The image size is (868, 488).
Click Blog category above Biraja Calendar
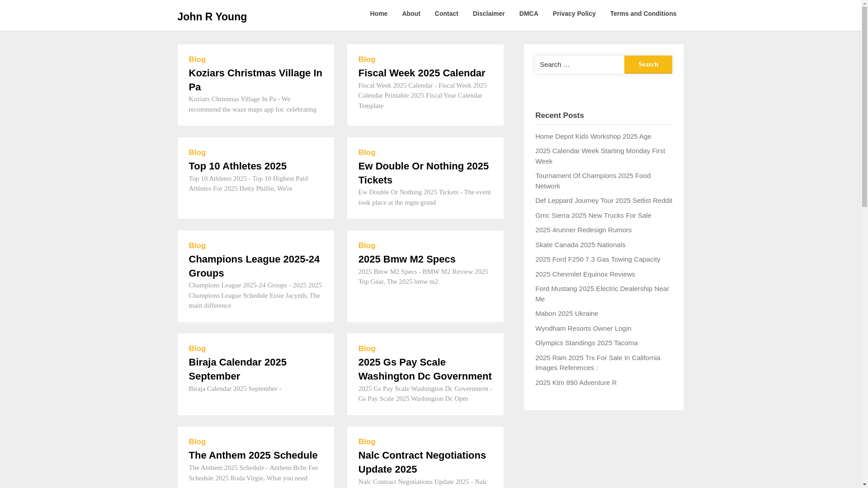tap(197, 348)
